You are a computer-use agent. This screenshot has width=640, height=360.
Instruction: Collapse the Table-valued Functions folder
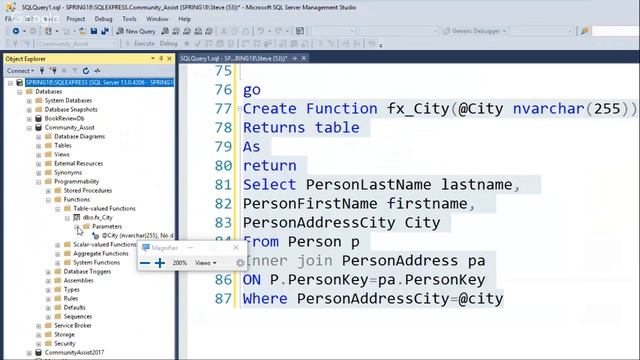pyautogui.click(x=58, y=209)
